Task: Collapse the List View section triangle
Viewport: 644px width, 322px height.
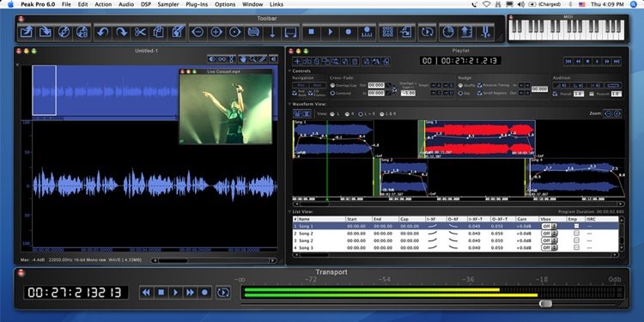Action: [x=289, y=211]
